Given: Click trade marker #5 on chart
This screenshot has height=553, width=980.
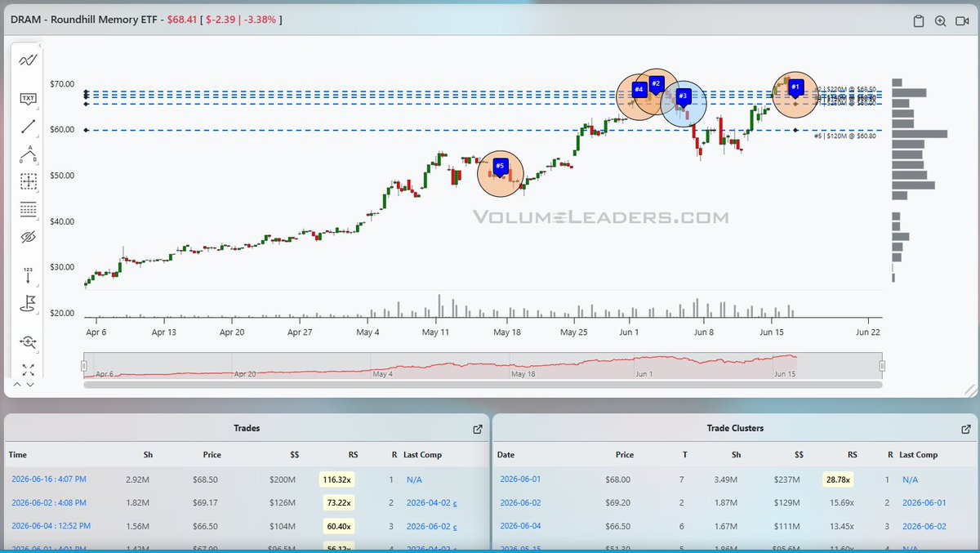Looking at the screenshot, I should click(501, 167).
